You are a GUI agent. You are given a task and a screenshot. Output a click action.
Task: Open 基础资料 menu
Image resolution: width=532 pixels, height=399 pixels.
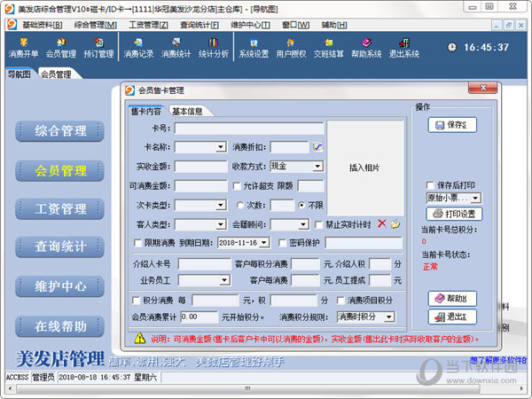(x=42, y=25)
